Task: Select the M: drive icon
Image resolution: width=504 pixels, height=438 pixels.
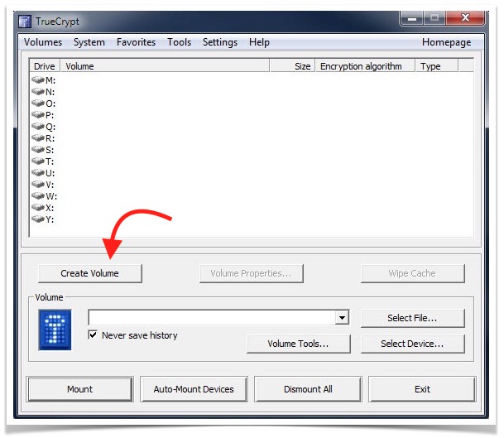Action: coord(38,79)
